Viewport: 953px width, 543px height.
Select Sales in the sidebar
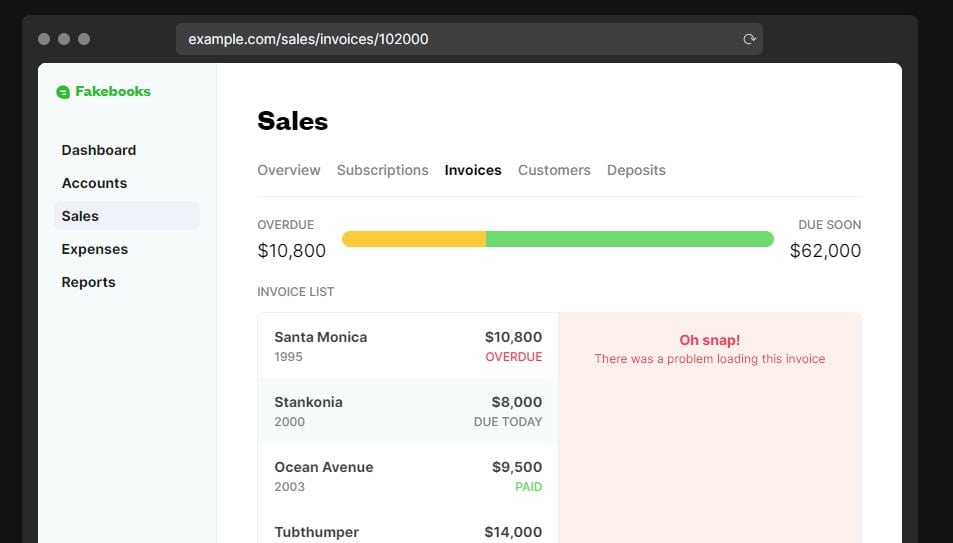126,216
